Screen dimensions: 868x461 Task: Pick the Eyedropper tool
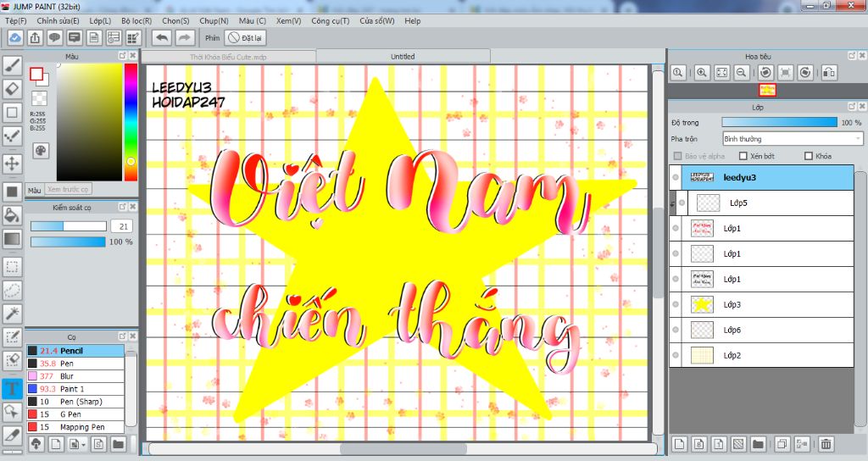point(12,435)
